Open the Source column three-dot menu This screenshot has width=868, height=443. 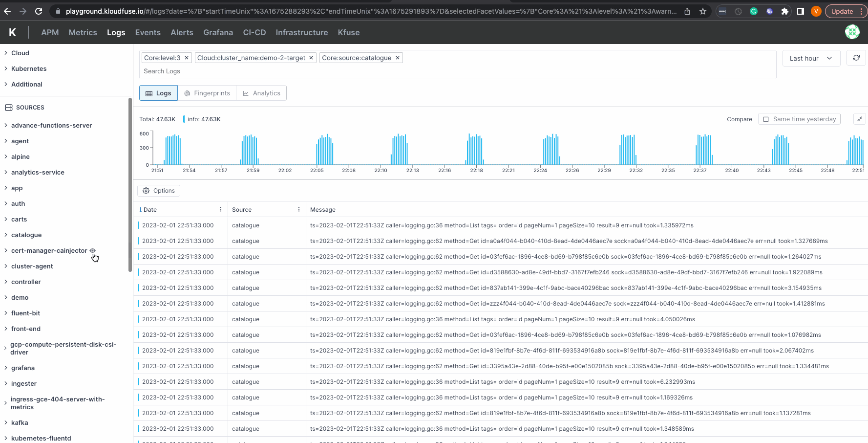298,209
